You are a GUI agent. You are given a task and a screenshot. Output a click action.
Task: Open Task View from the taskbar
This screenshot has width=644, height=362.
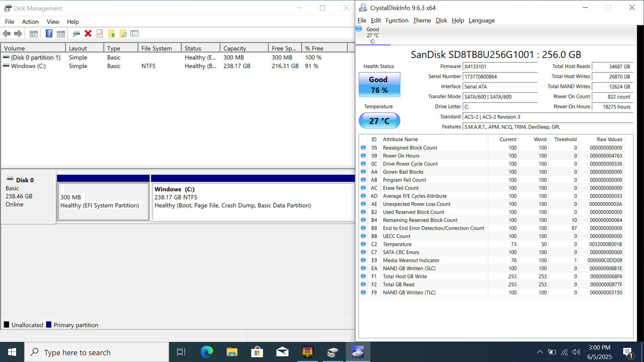181,352
